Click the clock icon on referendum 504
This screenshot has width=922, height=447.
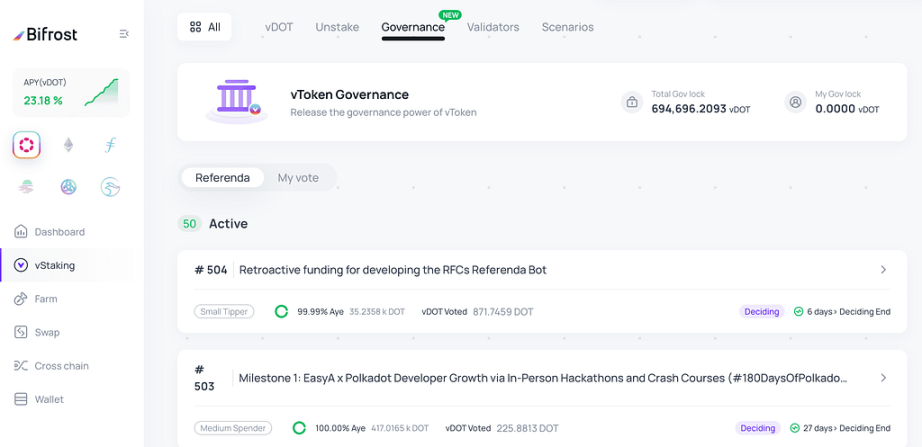pos(799,312)
